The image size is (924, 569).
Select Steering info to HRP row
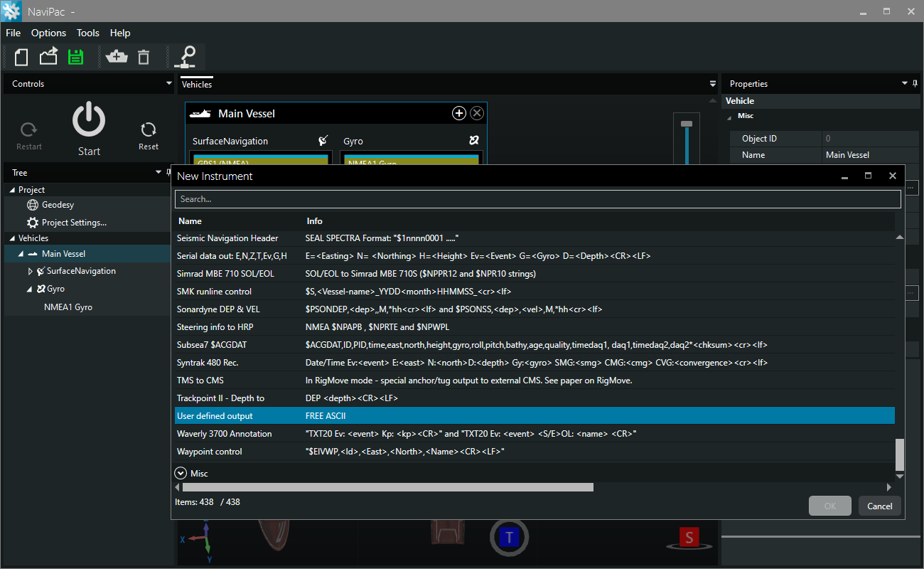coord(534,327)
